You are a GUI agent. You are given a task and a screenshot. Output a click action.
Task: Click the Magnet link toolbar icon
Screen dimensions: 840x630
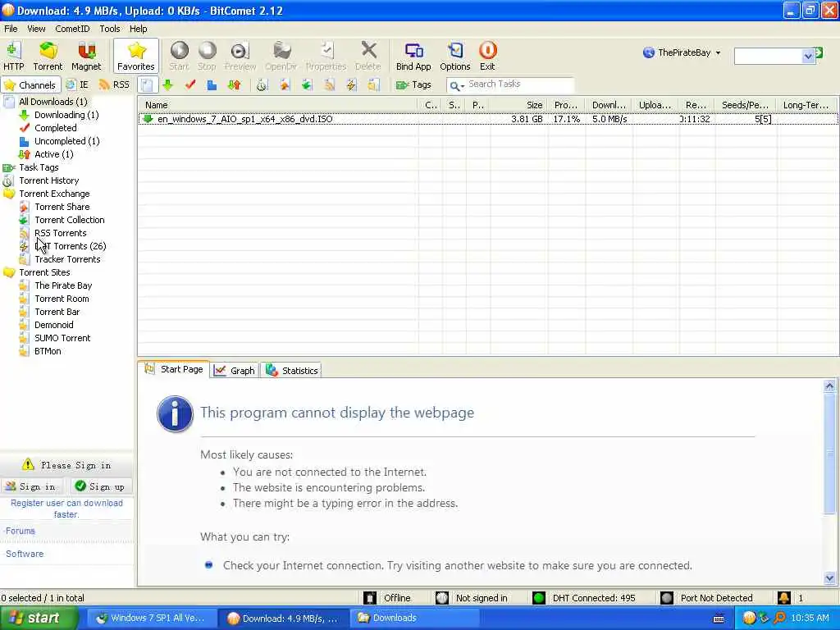[x=85, y=56]
